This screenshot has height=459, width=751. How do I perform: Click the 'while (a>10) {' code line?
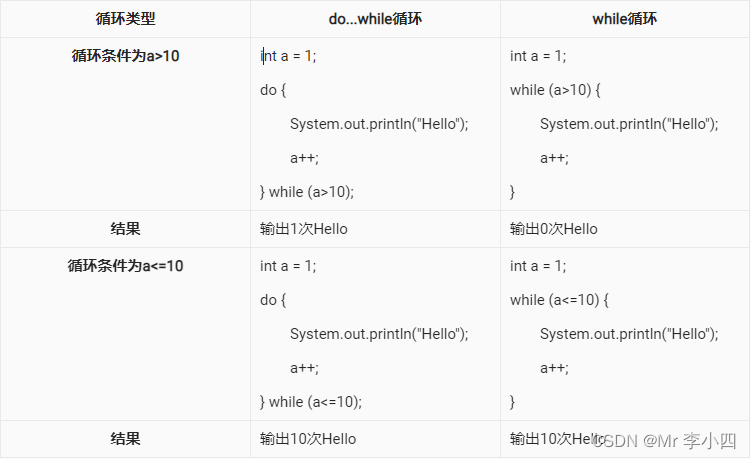click(555, 90)
